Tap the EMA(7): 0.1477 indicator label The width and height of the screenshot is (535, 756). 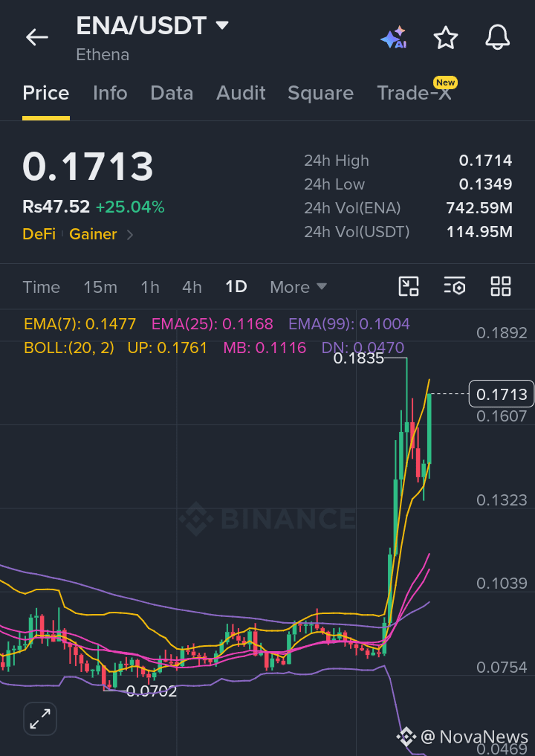[x=80, y=323]
